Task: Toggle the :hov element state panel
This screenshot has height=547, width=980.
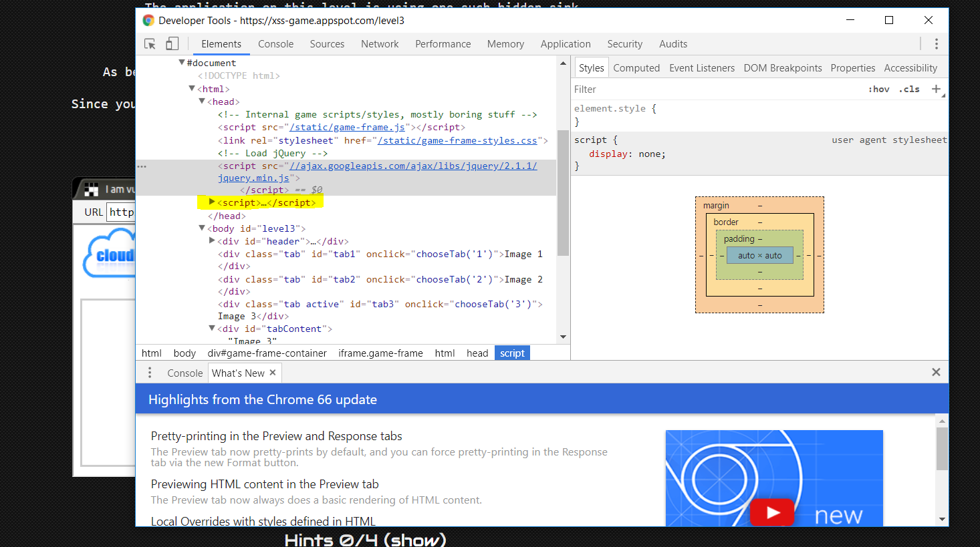Action: [878, 89]
